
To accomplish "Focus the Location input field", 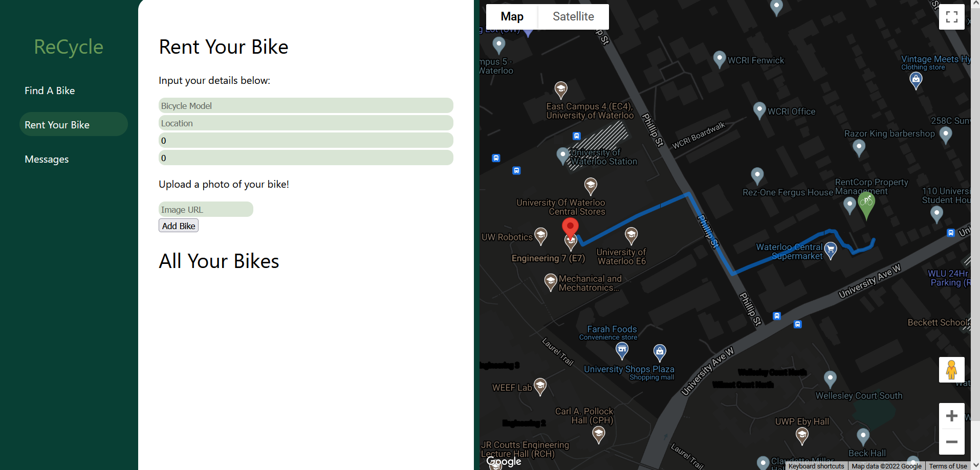I will (x=306, y=123).
